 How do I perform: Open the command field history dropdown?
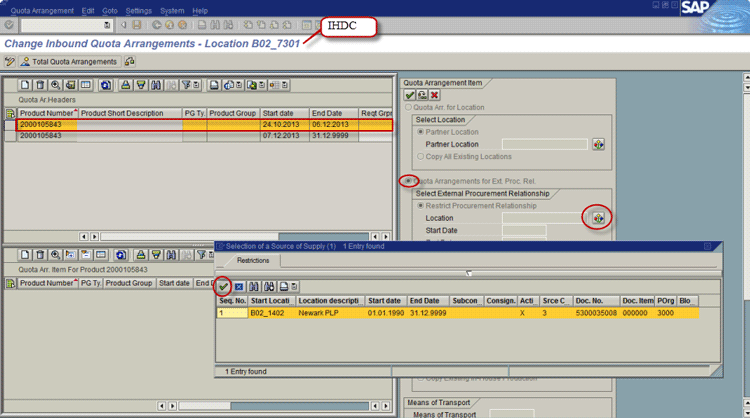[x=107, y=25]
